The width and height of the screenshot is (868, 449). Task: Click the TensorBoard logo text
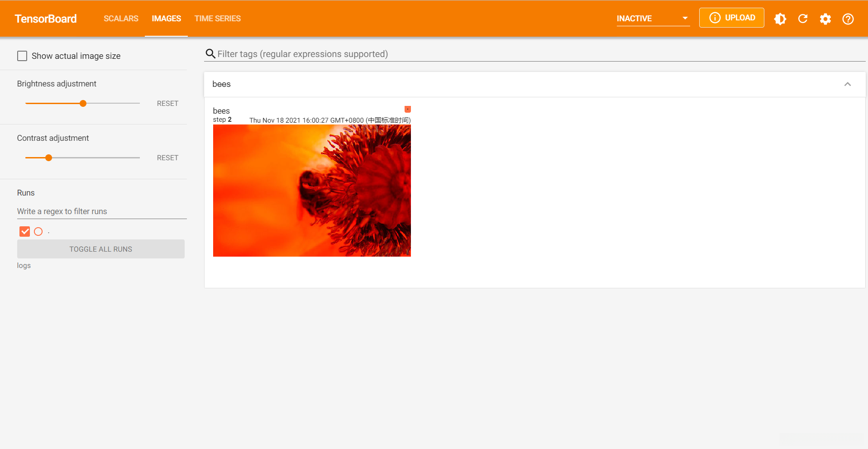[x=46, y=19]
